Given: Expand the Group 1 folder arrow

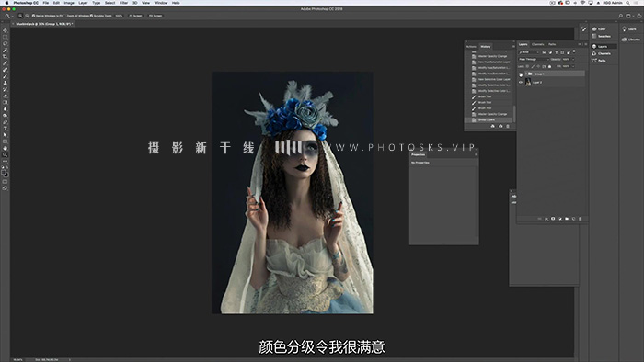Looking at the screenshot, I should coord(526,74).
